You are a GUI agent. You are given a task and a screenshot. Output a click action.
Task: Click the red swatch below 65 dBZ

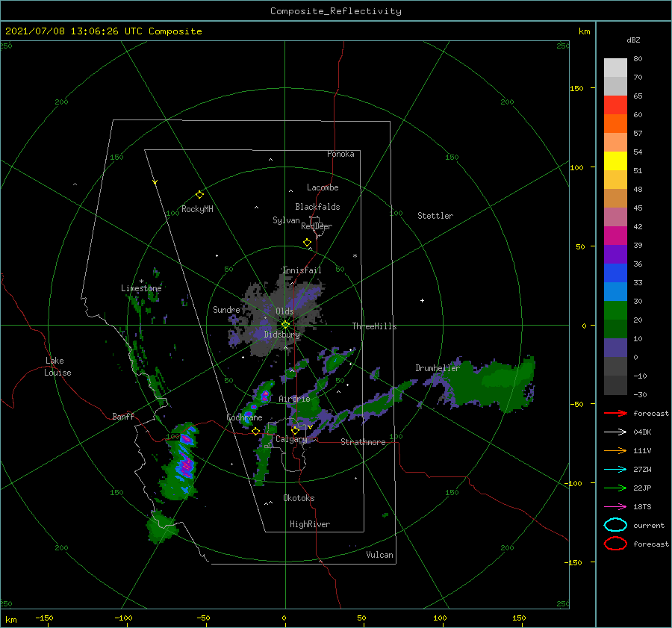tap(615, 105)
